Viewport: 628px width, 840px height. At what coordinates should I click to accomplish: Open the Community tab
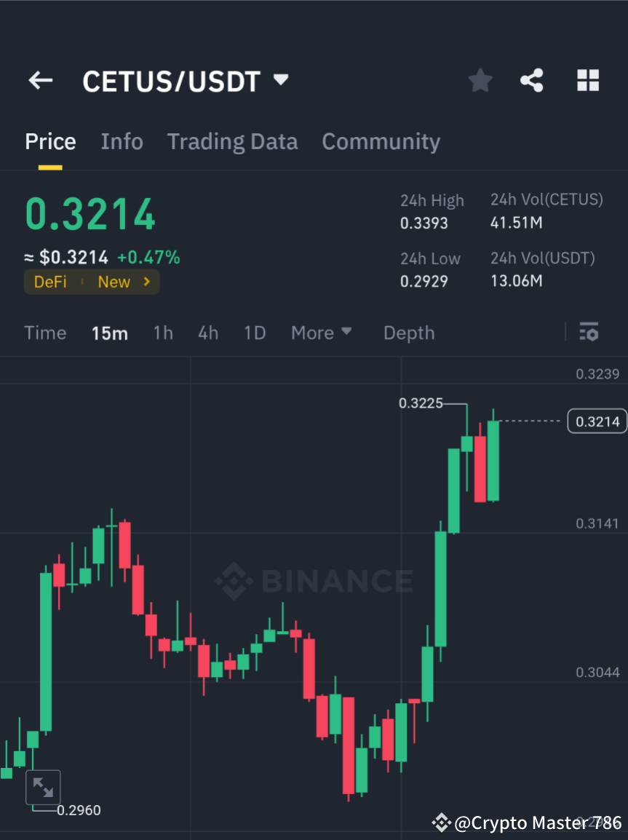pyautogui.click(x=381, y=141)
